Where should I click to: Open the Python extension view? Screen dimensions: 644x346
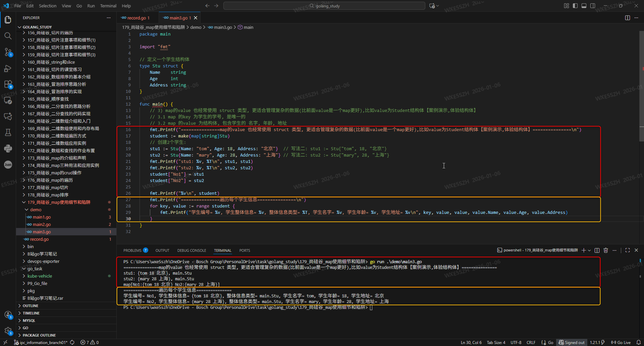pyautogui.click(x=8, y=149)
